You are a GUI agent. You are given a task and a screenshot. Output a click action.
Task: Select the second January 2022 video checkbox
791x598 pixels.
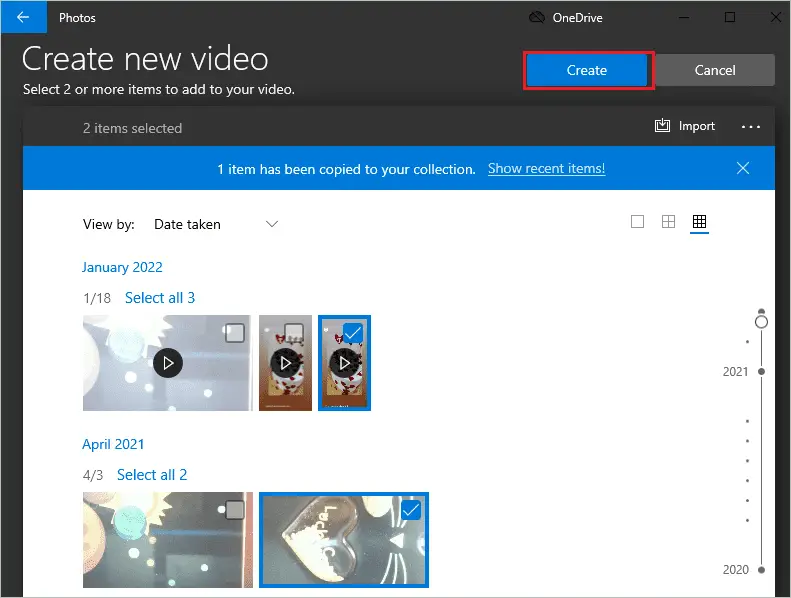pos(294,332)
